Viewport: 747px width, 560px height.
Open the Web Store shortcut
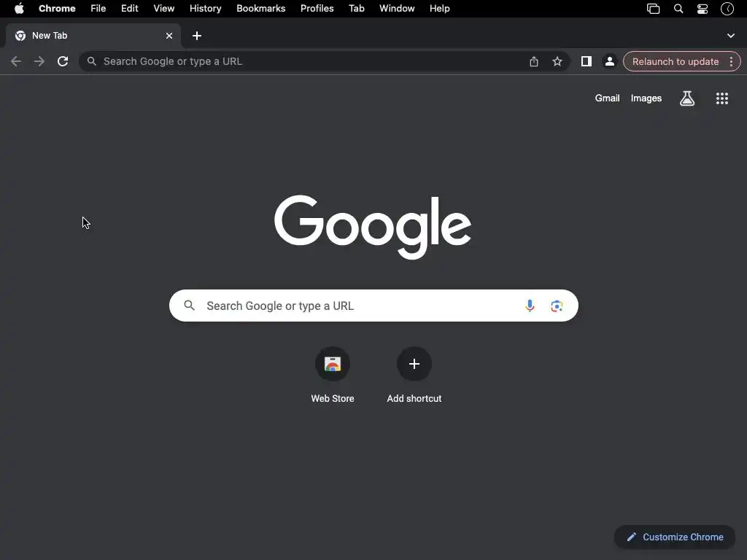pos(333,365)
